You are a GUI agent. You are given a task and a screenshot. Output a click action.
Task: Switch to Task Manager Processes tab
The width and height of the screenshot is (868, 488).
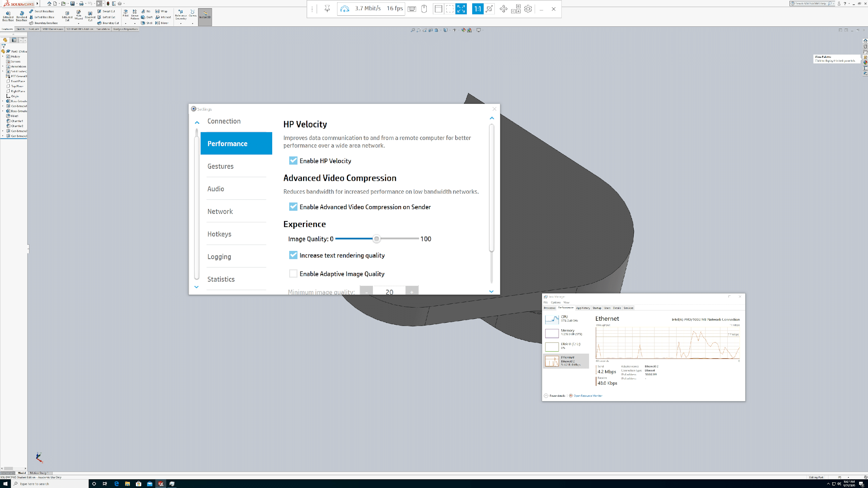pos(550,308)
